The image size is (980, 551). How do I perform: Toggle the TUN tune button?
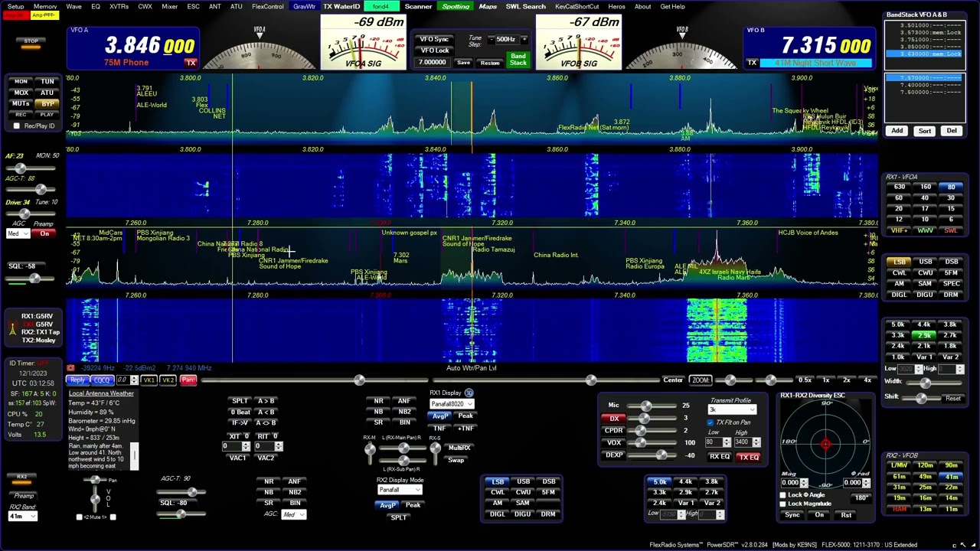47,82
